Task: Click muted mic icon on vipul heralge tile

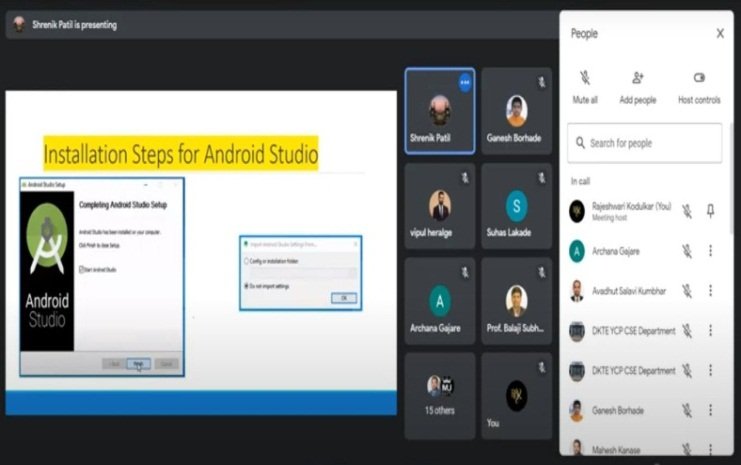Action: [464, 177]
